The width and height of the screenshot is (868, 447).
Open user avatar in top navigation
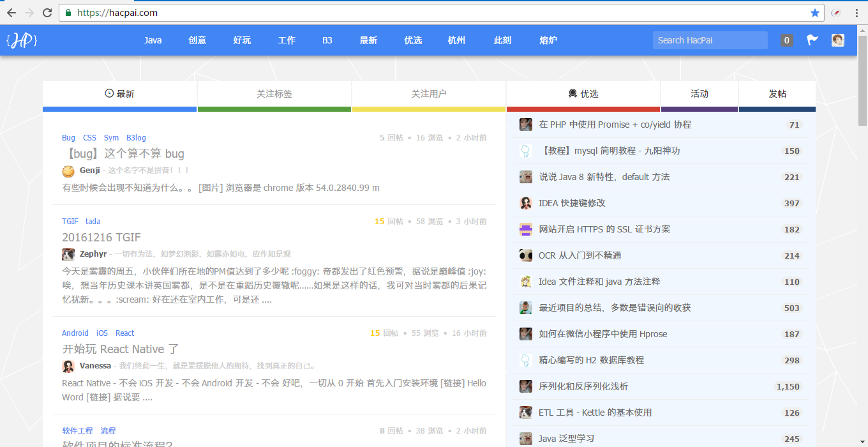837,40
